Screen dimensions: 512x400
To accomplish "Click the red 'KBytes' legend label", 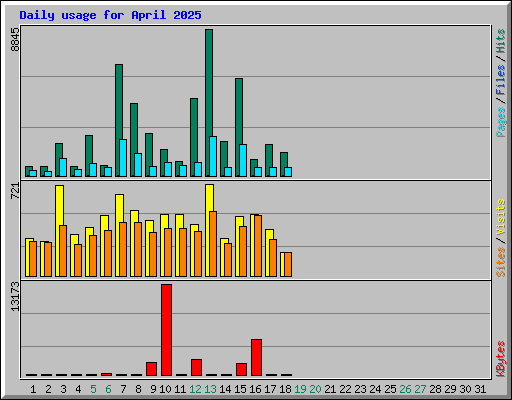I will pyautogui.click(x=501, y=359).
